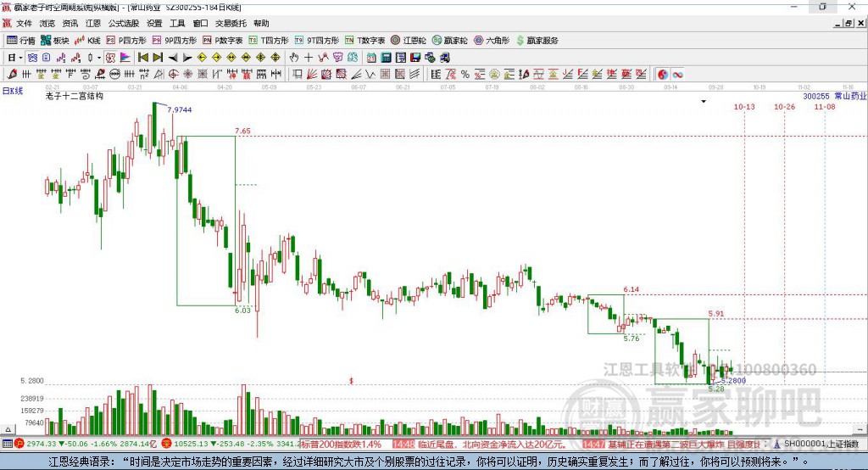
Task: Open the small dropdown arrow above chart
Action: coord(704,102)
